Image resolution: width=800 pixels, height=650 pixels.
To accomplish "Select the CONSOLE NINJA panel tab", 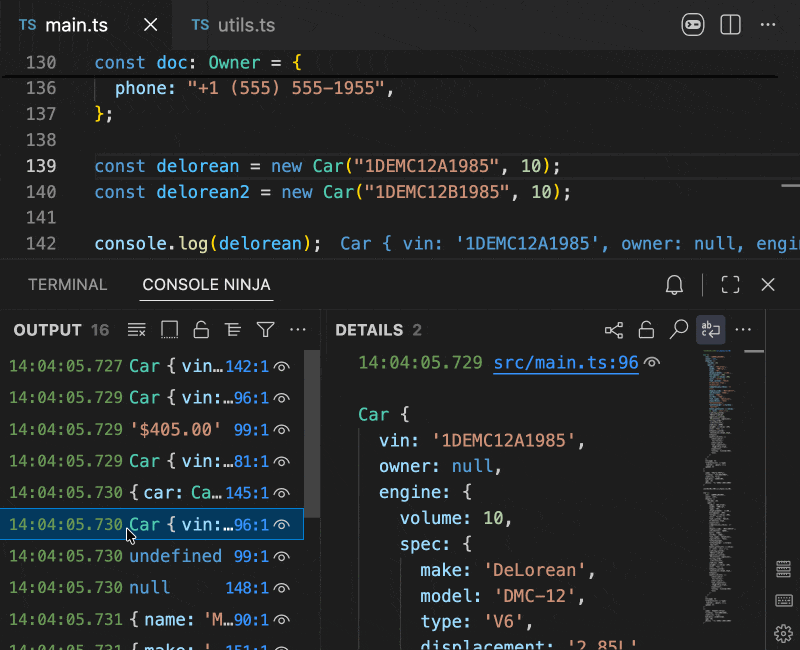I will pyautogui.click(x=206, y=285).
